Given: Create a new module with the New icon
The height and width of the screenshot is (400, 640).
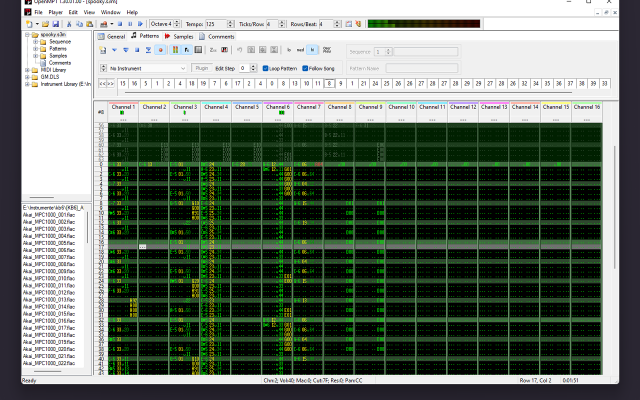Looking at the screenshot, I should (x=29, y=24).
